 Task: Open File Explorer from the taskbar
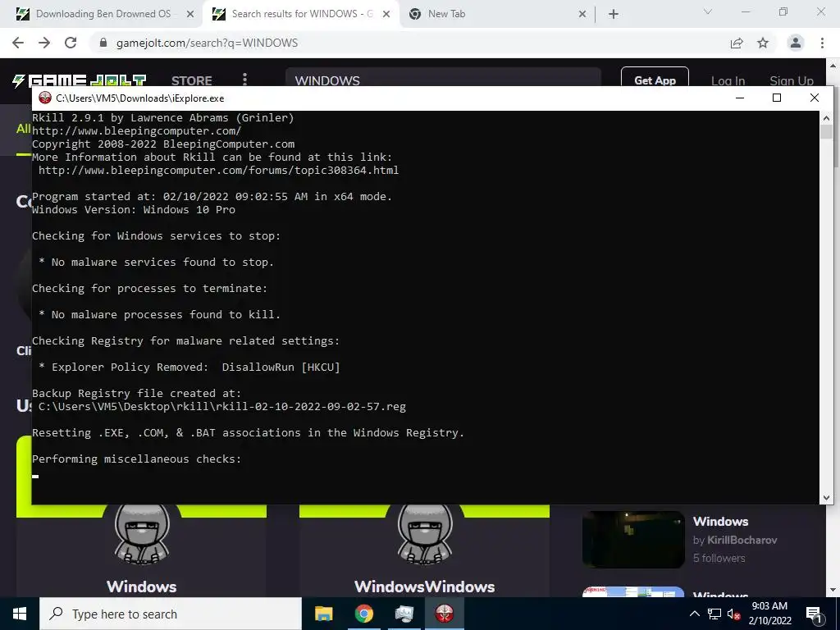323,614
